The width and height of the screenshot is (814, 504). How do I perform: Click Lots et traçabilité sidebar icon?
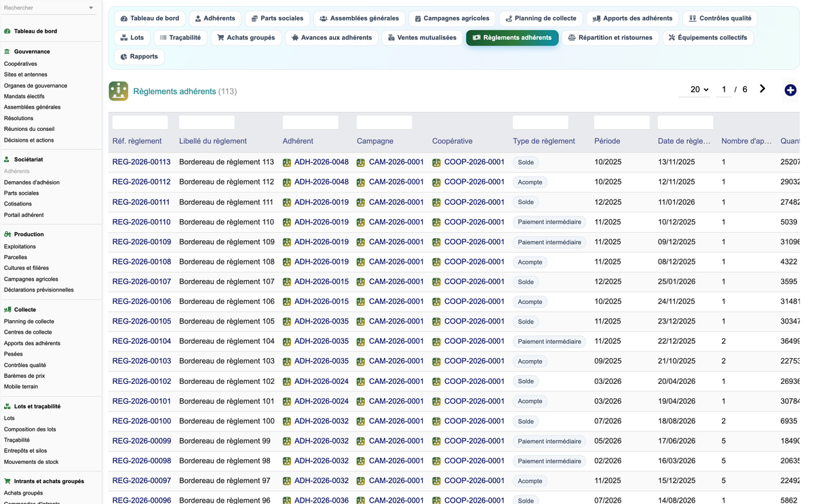point(7,406)
